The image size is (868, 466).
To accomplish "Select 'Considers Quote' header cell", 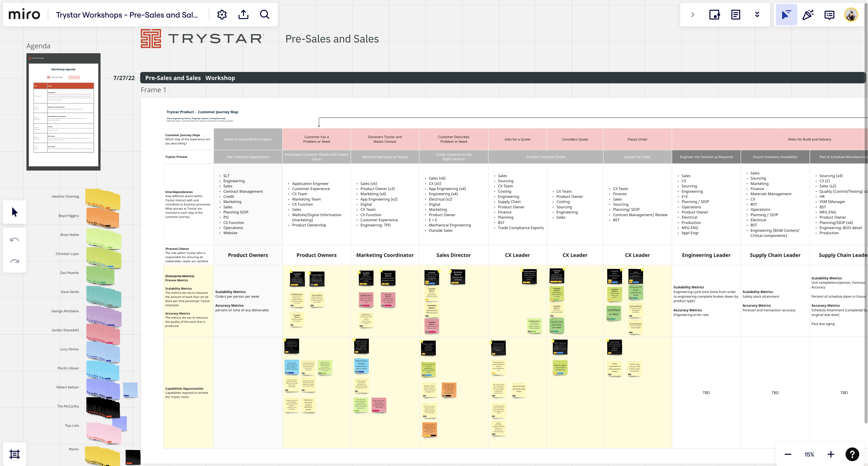I will click(575, 139).
